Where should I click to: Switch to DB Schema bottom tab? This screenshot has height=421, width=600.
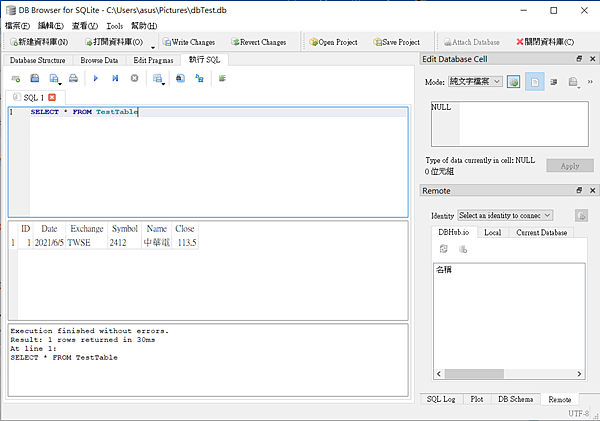click(515, 399)
